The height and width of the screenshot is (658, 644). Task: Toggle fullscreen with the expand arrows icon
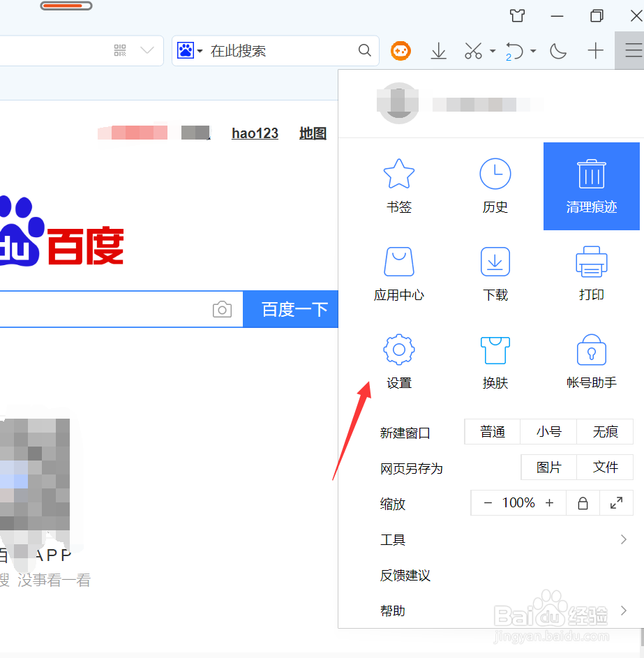[616, 502]
